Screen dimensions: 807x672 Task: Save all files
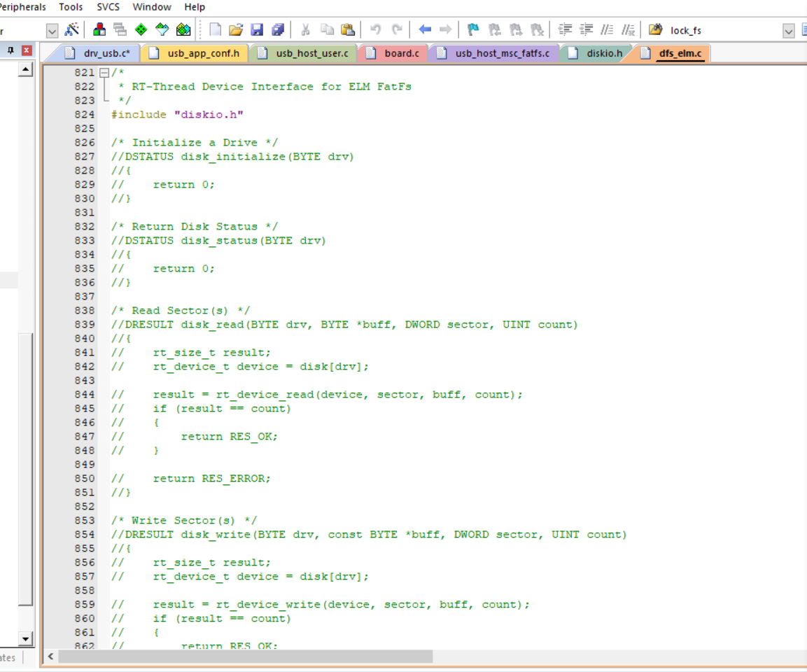point(278,30)
